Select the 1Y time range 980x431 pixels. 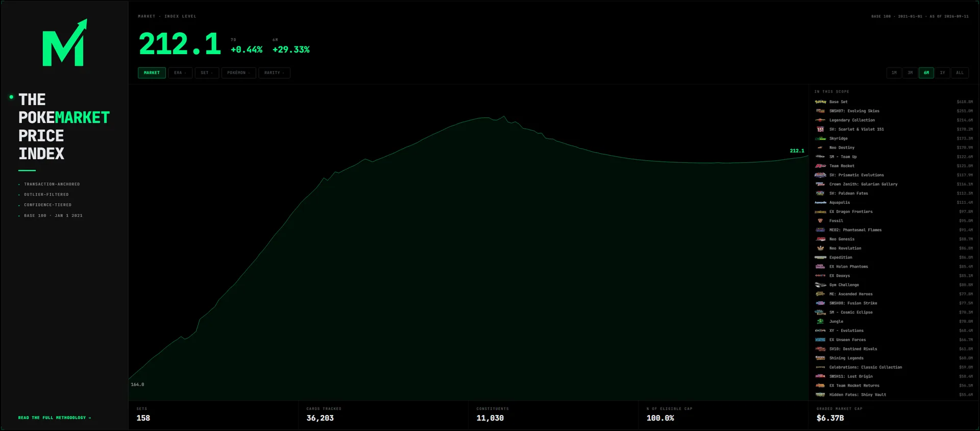coord(943,73)
